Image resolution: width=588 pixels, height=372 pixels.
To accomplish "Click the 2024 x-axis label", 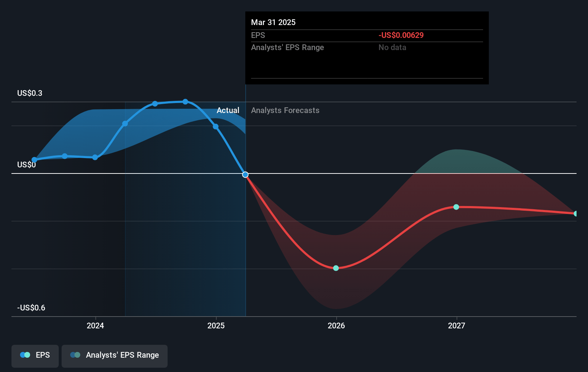I will pyautogui.click(x=95, y=325).
